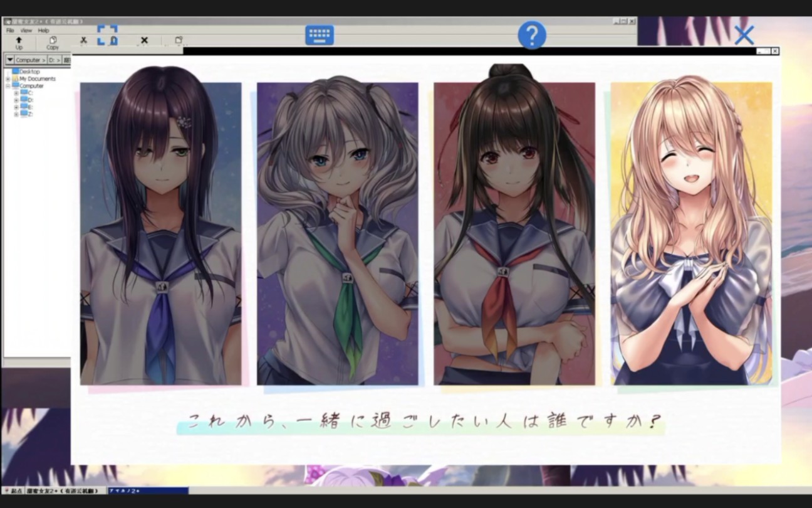Select the first gray taskbar window entry
Image resolution: width=812 pixels, height=508 pixels.
click(x=66, y=490)
